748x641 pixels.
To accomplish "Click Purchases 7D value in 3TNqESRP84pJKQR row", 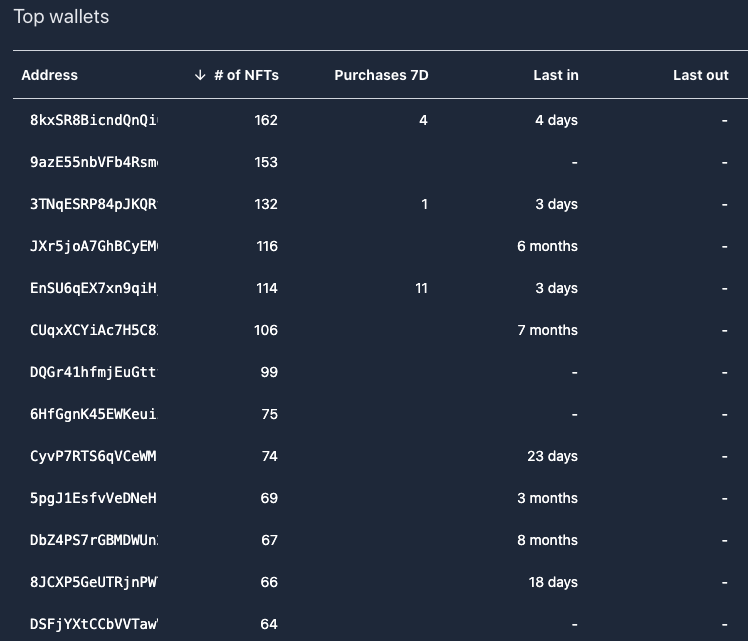I will point(425,204).
